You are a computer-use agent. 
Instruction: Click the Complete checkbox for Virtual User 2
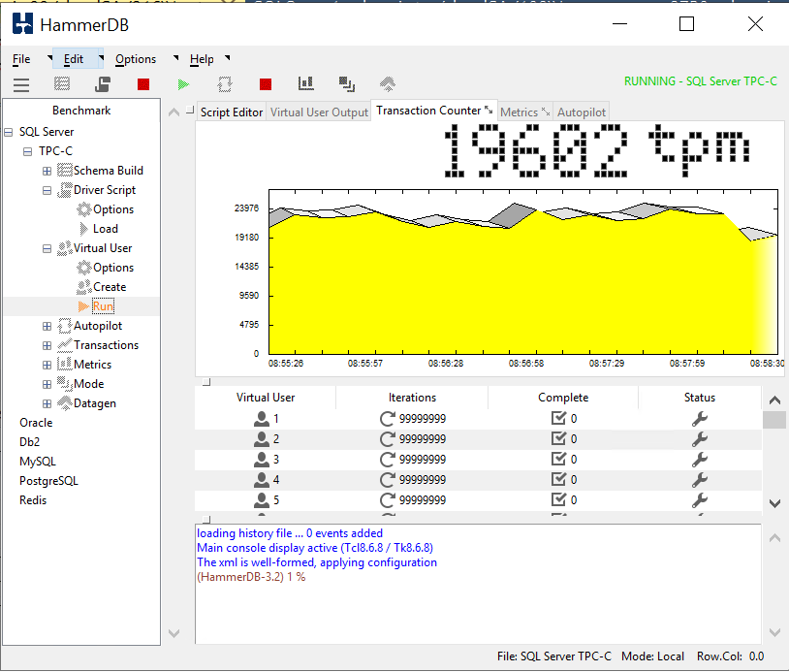pyautogui.click(x=558, y=439)
